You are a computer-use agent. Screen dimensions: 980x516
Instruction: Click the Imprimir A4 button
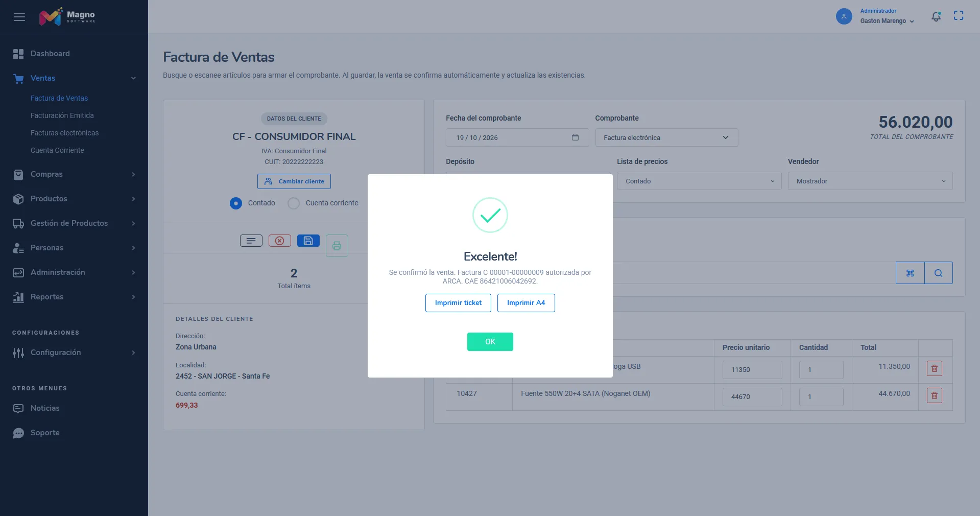[526, 303]
